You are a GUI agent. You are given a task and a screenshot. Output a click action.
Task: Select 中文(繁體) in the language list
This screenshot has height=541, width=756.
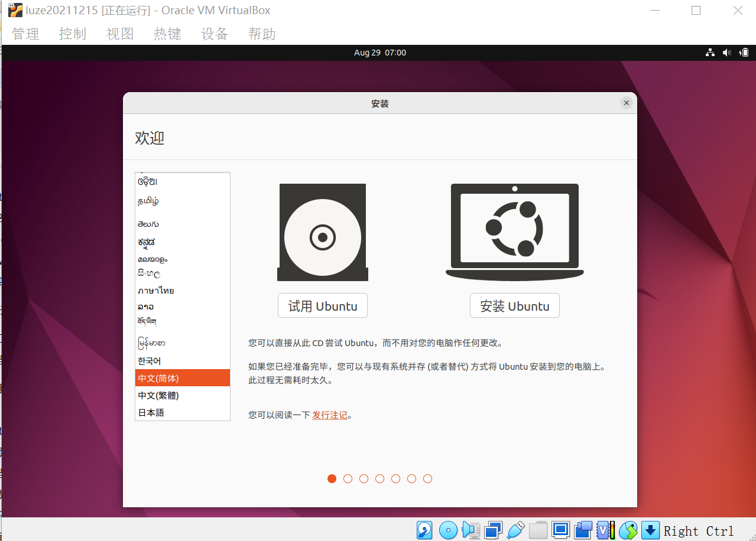(x=183, y=395)
